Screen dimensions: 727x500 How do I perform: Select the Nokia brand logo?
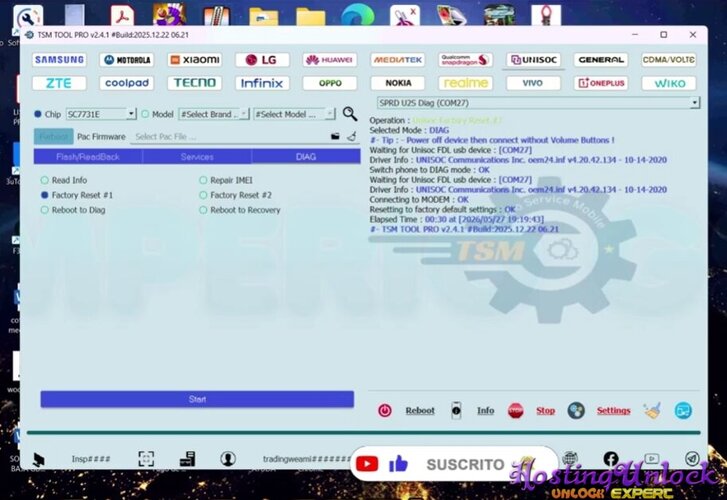398,83
